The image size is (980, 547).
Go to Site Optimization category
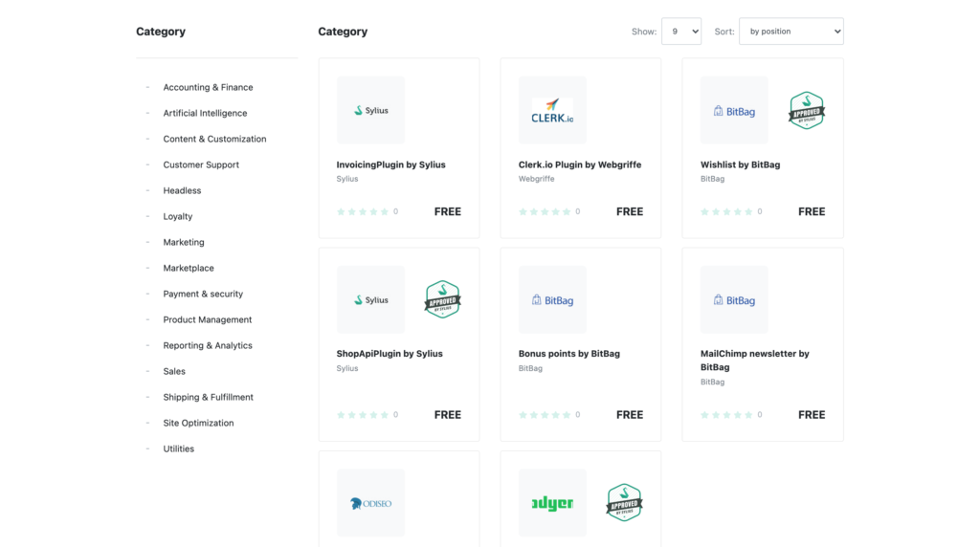[198, 423]
